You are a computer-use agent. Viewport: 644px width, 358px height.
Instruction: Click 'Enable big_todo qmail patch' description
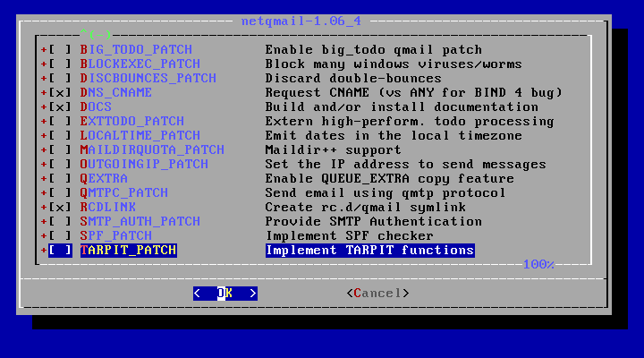pyautogui.click(x=374, y=50)
